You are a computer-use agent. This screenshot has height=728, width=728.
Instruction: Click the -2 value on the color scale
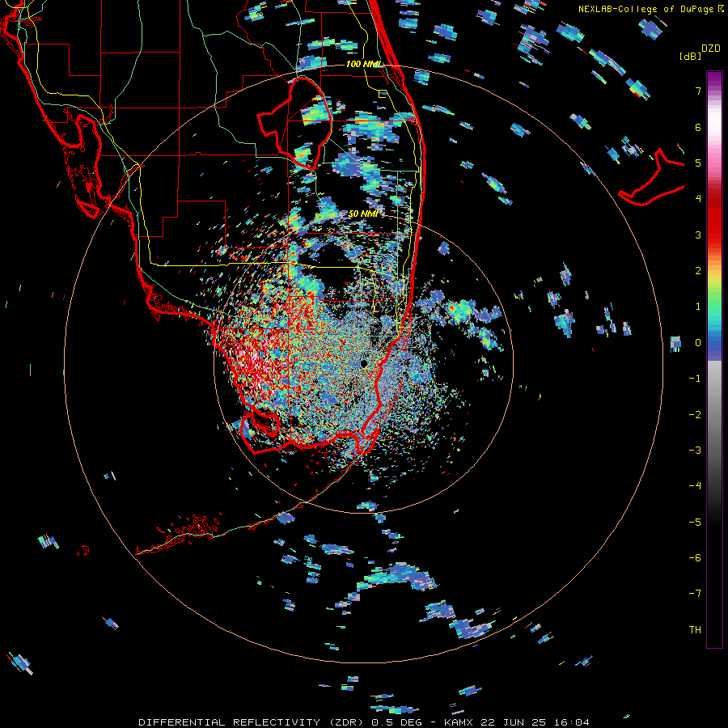(695, 415)
